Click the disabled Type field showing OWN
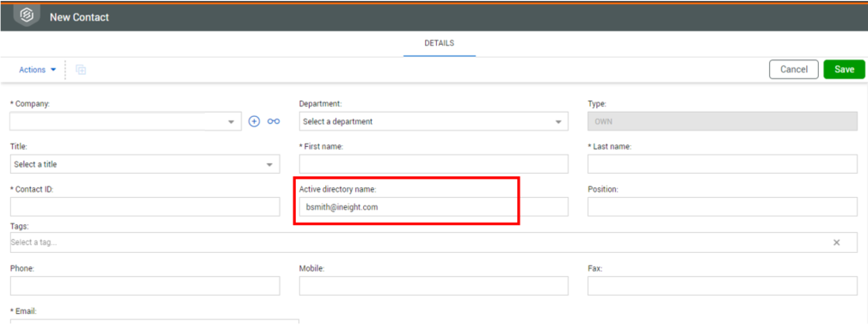This screenshot has width=868, height=325. [723, 121]
